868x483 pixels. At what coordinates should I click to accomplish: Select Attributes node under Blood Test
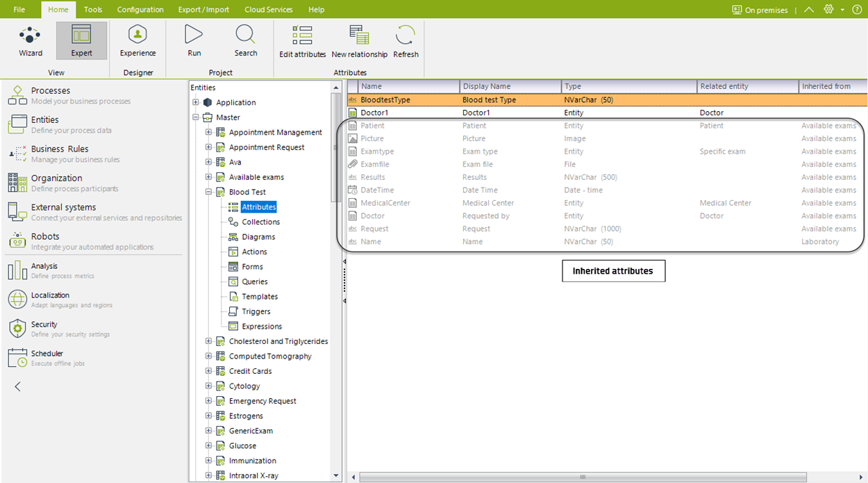(259, 207)
